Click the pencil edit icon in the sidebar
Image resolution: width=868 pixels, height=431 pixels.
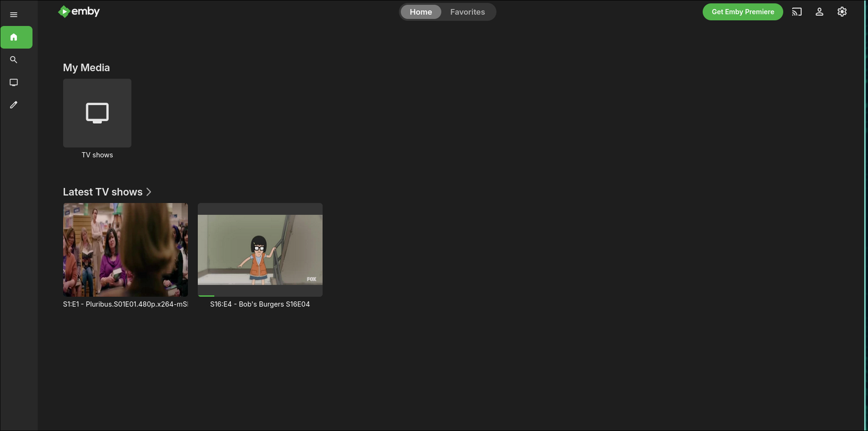click(x=14, y=105)
